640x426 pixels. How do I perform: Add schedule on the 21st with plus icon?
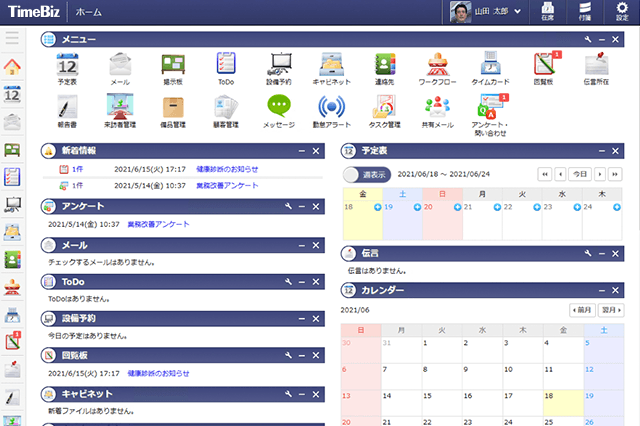[x=497, y=207]
